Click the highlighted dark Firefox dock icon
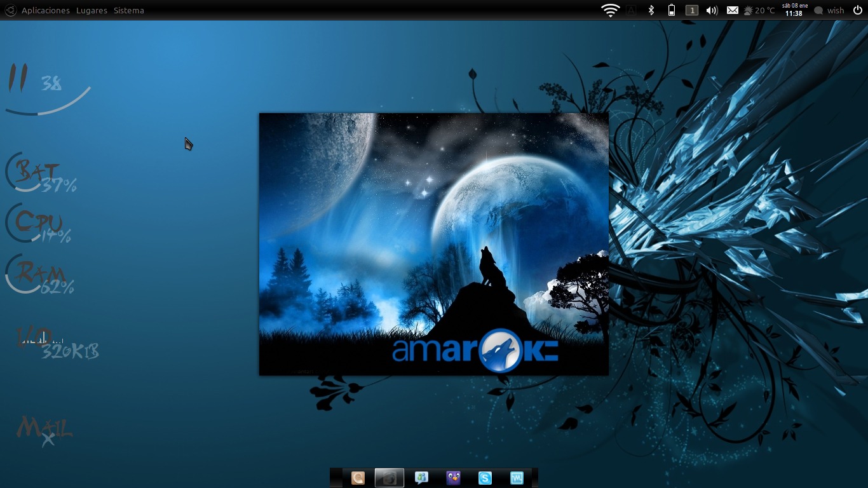 point(390,478)
